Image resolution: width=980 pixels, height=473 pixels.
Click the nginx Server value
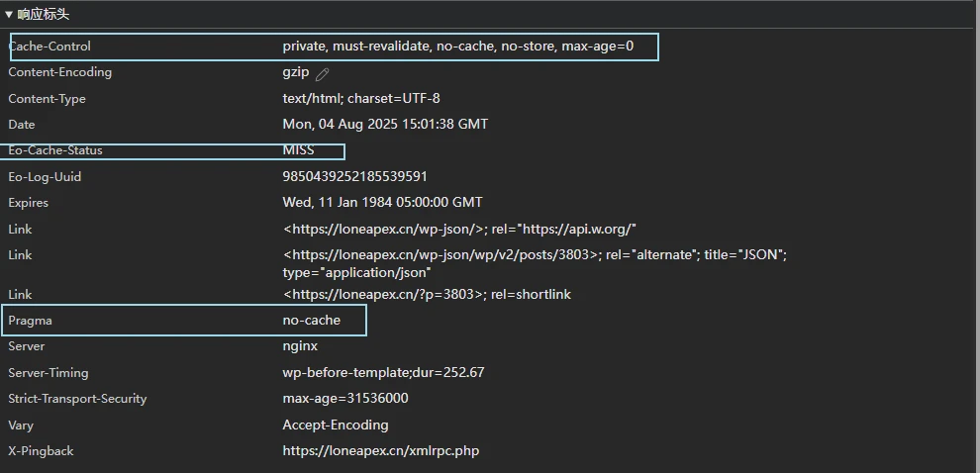pos(300,346)
